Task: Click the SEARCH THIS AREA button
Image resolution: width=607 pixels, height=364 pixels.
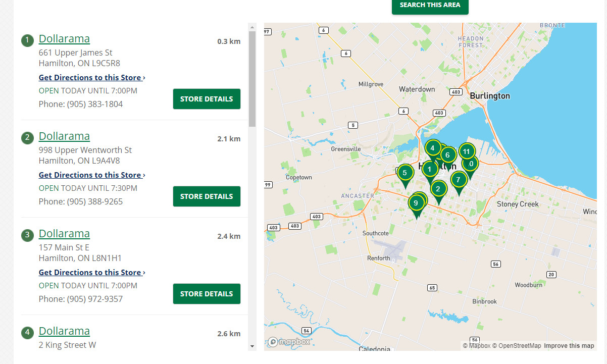Action: pyautogui.click(x=430, y=4)
